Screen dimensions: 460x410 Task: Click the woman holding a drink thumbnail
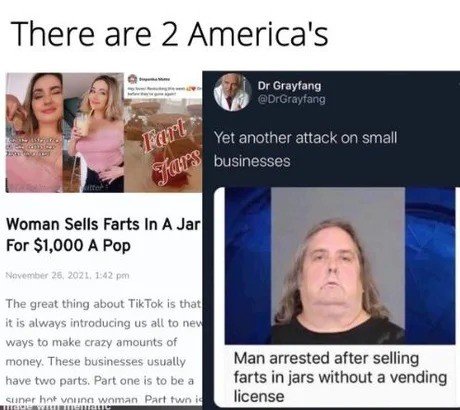tap(93, 132)
